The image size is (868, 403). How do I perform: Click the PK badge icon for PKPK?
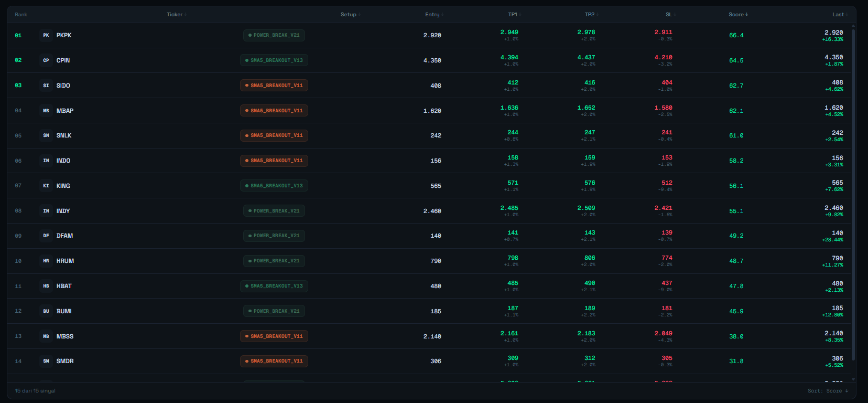click(46, 35)
